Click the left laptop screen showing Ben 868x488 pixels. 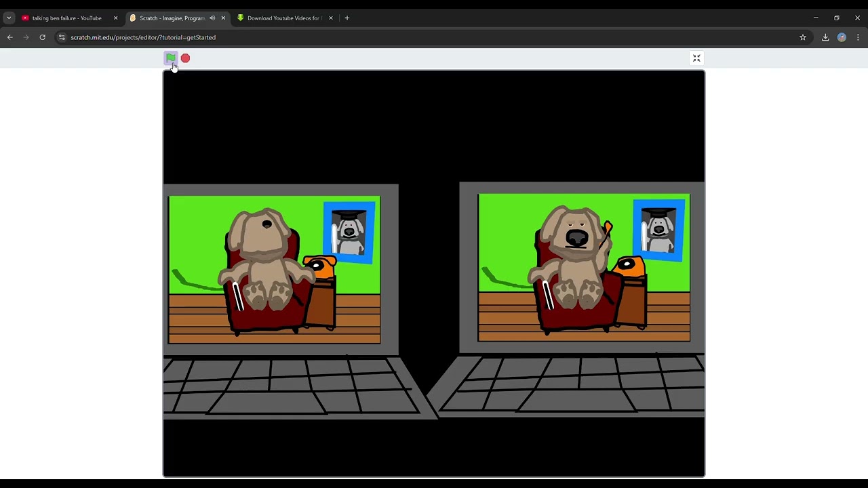pos(274,270)
